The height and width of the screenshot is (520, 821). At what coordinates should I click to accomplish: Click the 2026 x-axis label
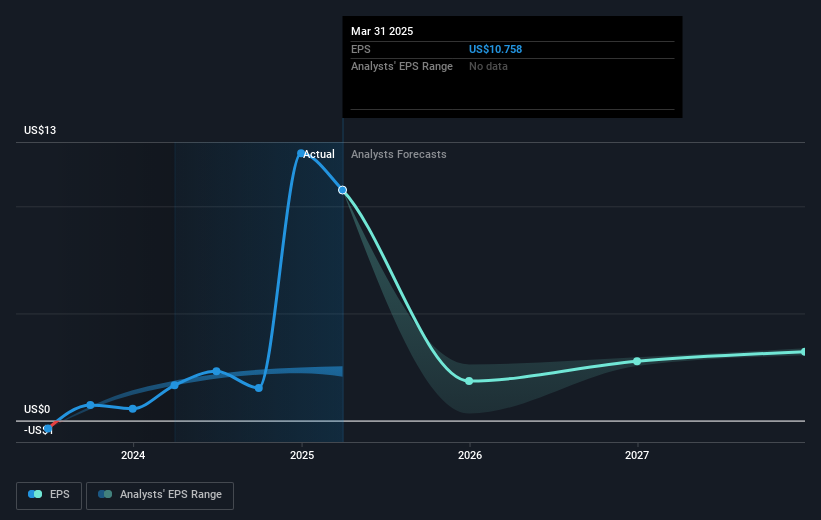pos(470,455)
